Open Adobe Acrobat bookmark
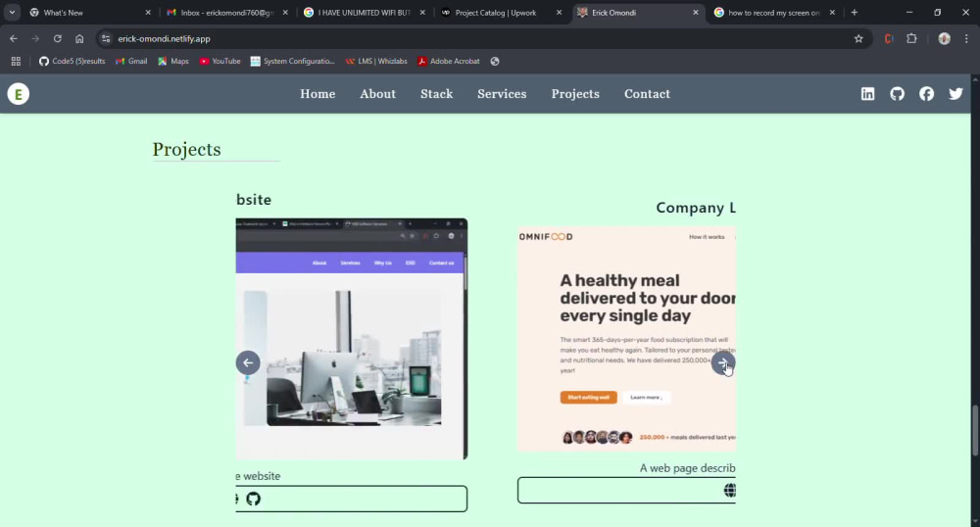This screenshot has width=980, height=527. click(x=449, y=61)
